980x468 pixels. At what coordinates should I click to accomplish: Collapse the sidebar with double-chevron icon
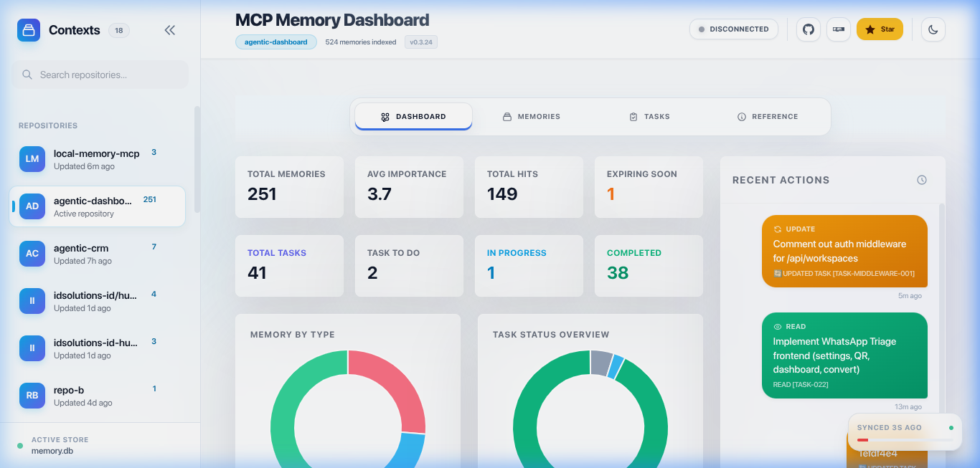coord(170,30)
